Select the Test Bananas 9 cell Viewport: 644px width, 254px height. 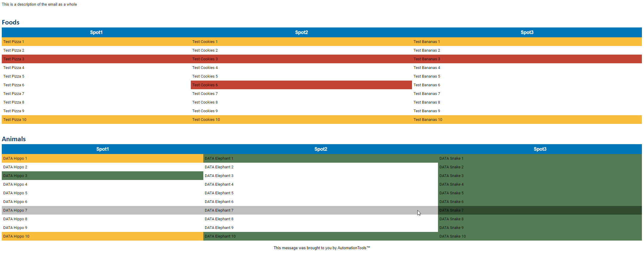click(x=527, y=111)
